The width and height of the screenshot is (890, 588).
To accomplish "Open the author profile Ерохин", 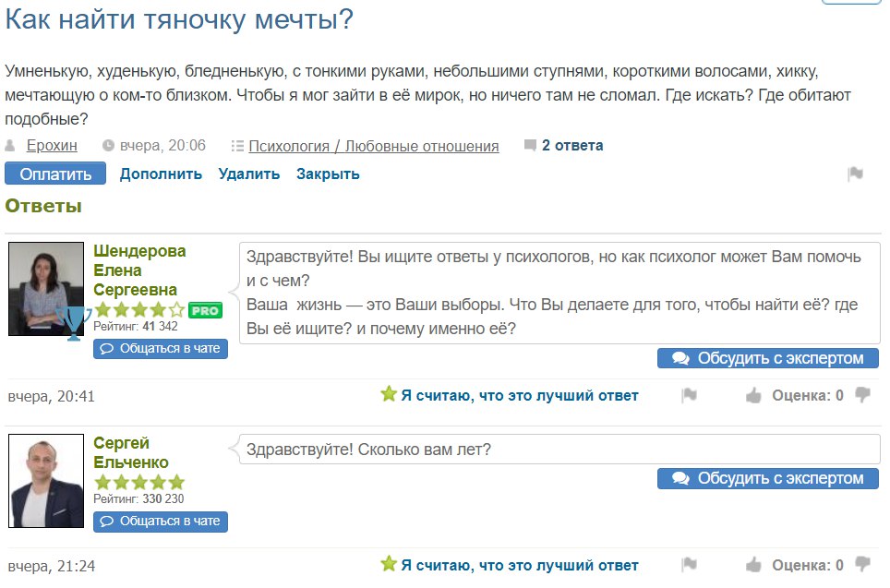I will tap(52, 146).
